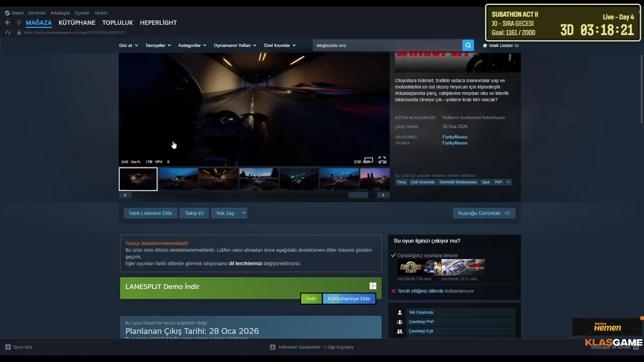Click the Windows logo on demo banner

click(x=373, y=286)
